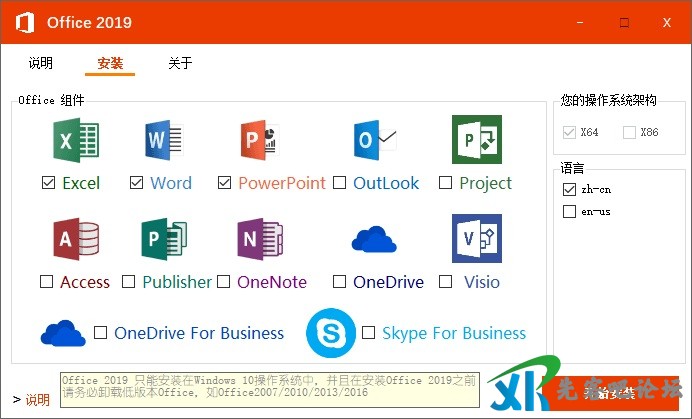Click the Publisher application icon
Viewport: 692px width, 419px height.
(x=165, y=239)
